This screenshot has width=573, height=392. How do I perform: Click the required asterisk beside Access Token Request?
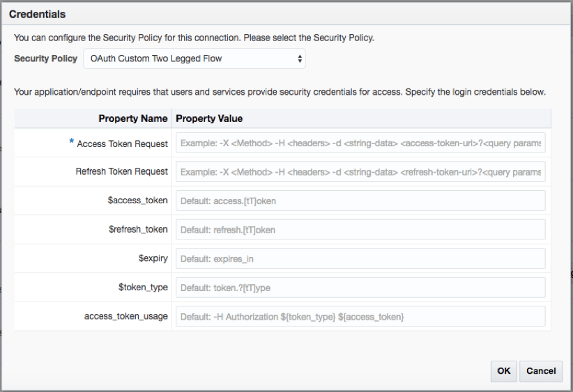coord(71,142)
